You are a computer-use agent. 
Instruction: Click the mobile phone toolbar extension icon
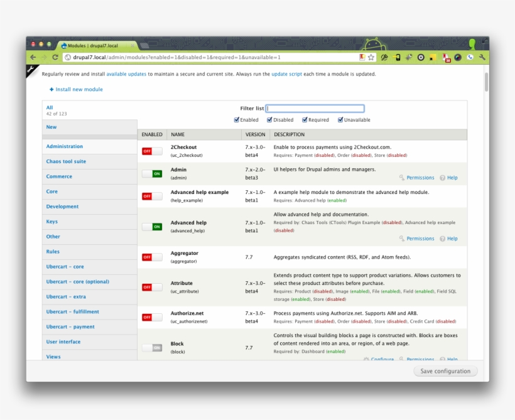coord(396,57)
